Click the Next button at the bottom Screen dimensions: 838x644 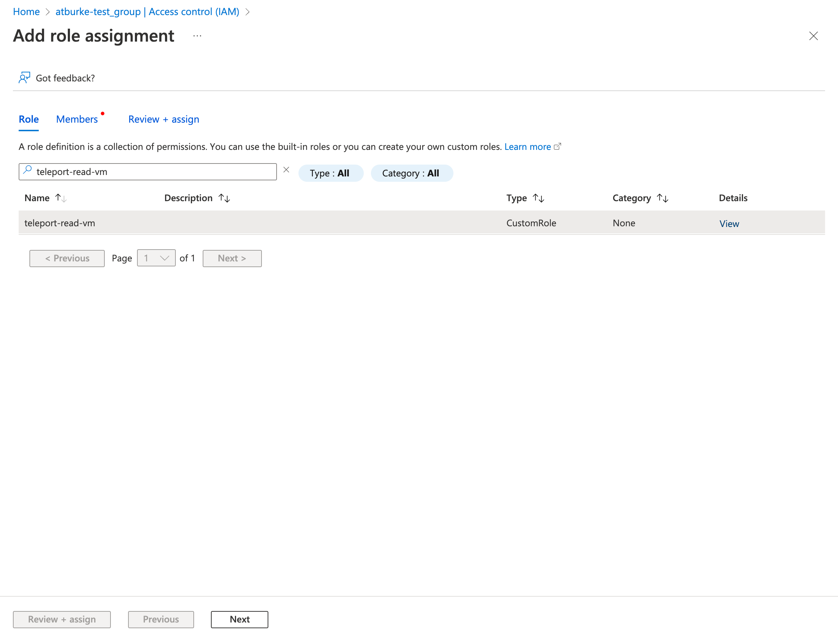point(239,619)
